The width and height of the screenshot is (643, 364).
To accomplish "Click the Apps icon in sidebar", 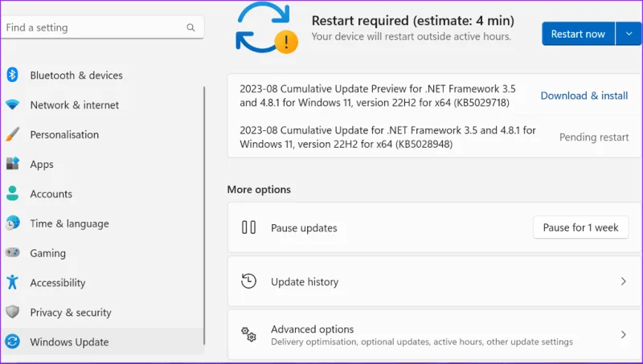I will tap(12, 164).
